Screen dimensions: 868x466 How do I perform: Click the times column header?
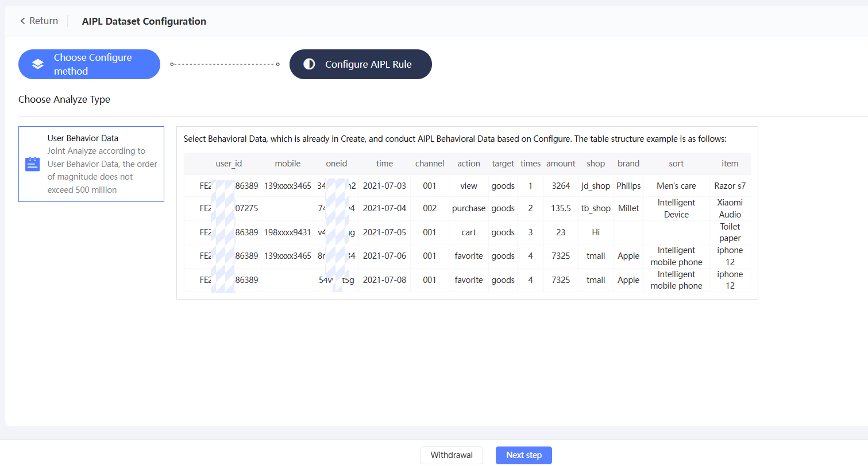[530, 164]
